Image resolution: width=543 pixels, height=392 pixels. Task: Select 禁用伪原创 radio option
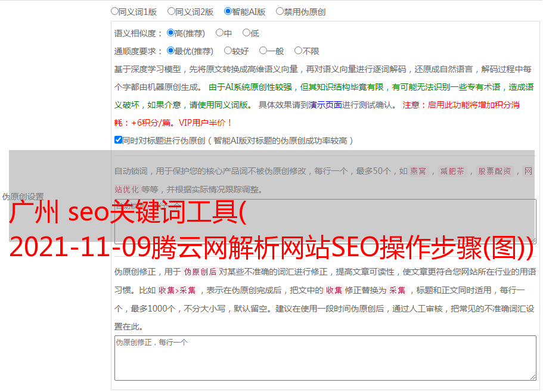[x=280, y=11]
